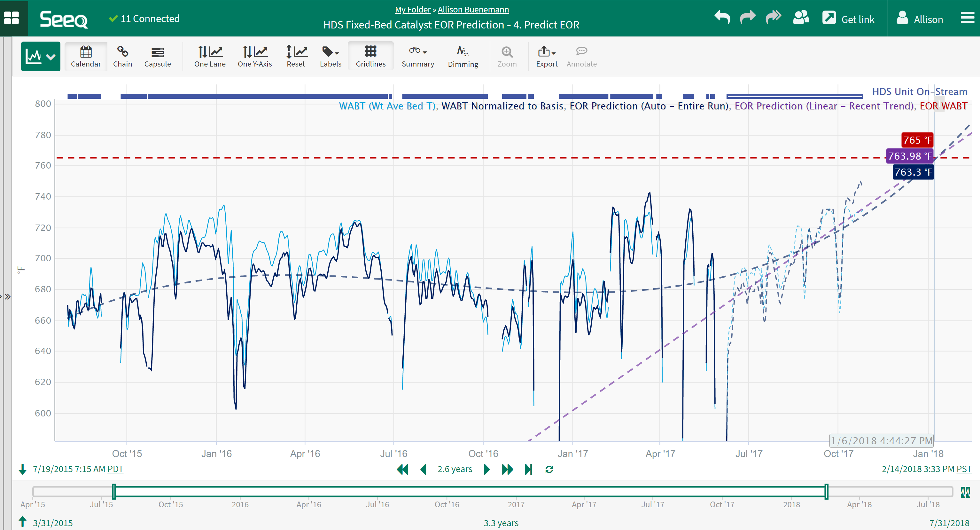Open the Labels dropdown menu
Screen dimensions: 980x530
click(330, 57)
